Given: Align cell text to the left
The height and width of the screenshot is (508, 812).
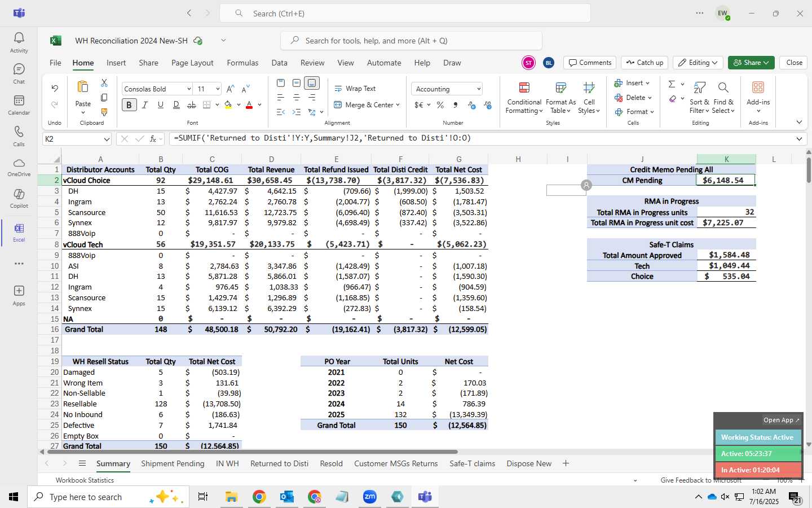Looking at the screenshot, I should [x=281, y=98].
